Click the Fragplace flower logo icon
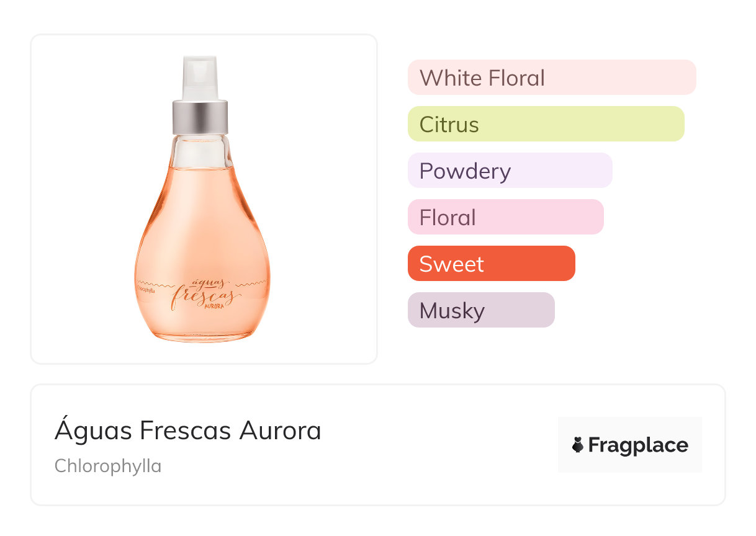 [578, 445]
